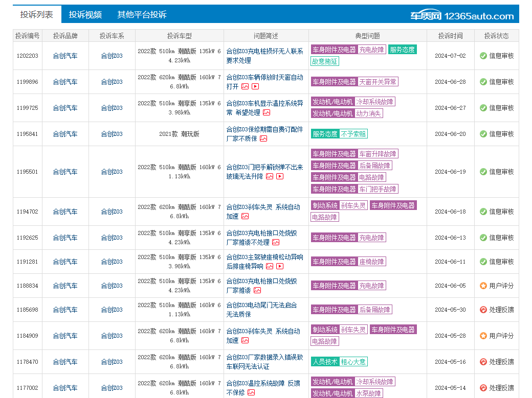Switch to the 投诉列表 tab
Screen dimensions: 532x398
click(37, 14)
